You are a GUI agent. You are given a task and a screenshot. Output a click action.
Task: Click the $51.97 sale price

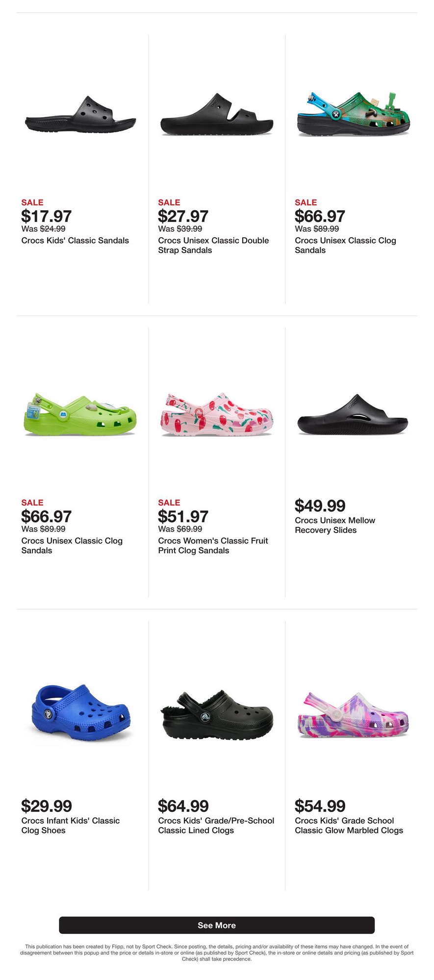point(183,516)
